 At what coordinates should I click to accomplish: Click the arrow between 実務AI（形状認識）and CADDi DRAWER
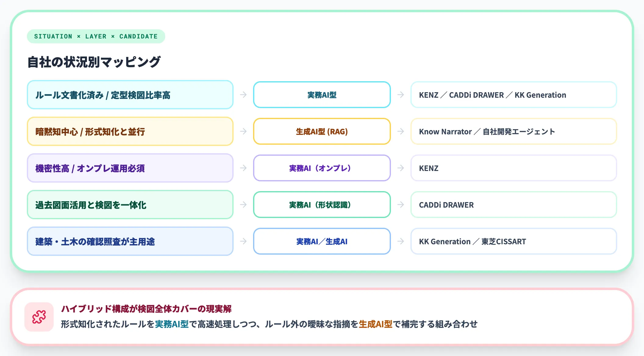tap(401, 205)
